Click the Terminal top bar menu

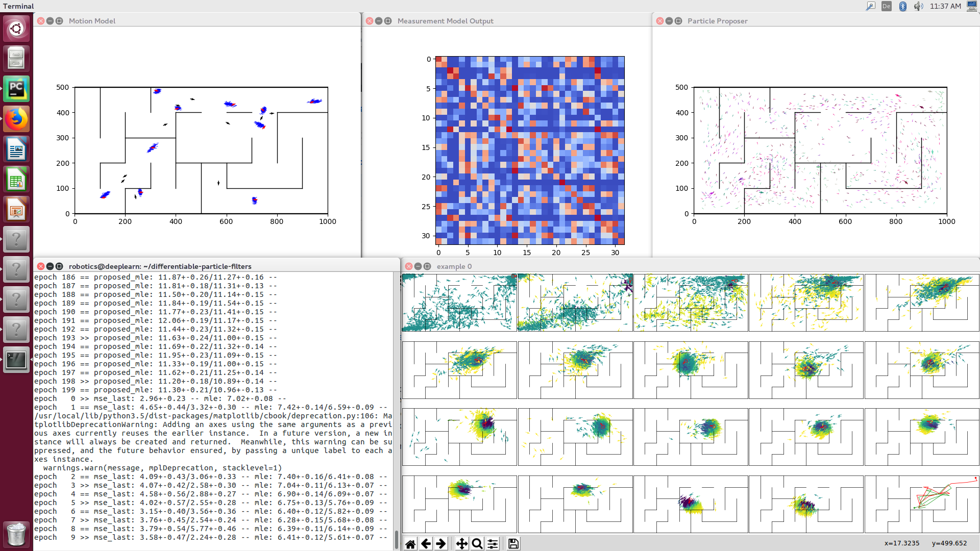[18, 6]
